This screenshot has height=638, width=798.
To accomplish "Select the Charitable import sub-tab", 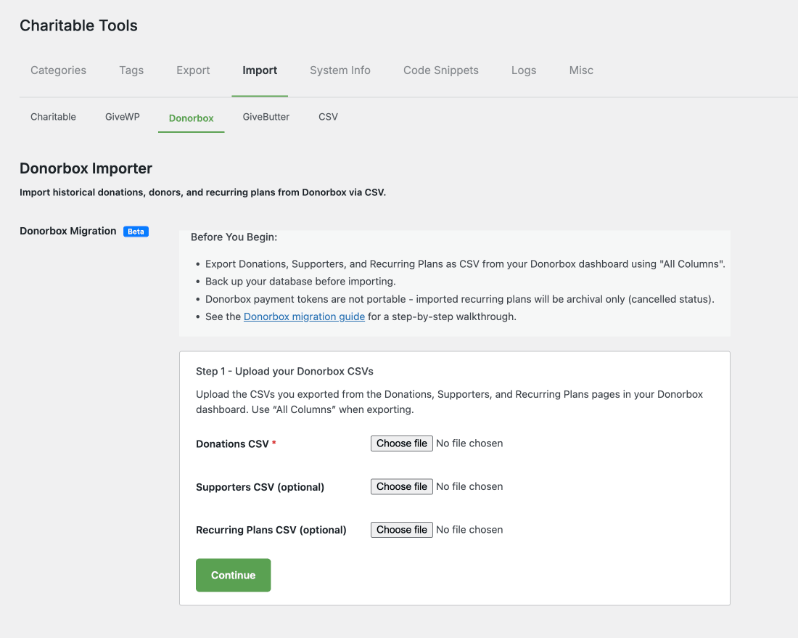I will (53, 117).
